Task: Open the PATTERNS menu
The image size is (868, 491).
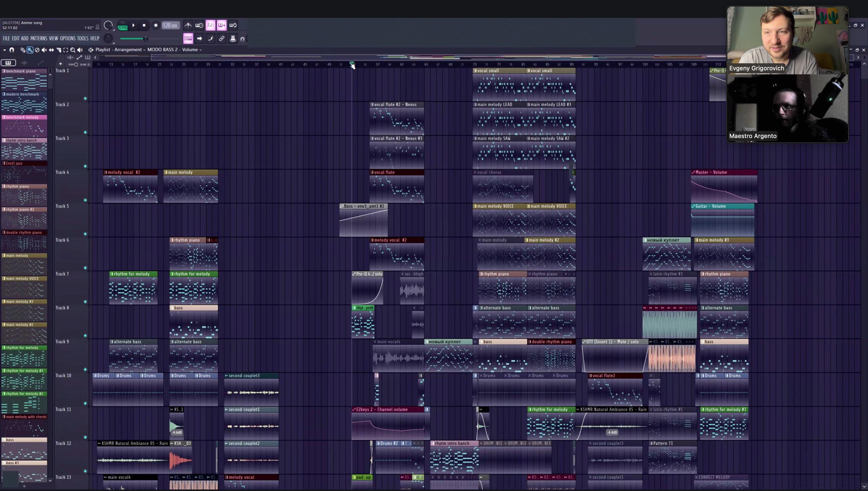Action: pos(39,38)
